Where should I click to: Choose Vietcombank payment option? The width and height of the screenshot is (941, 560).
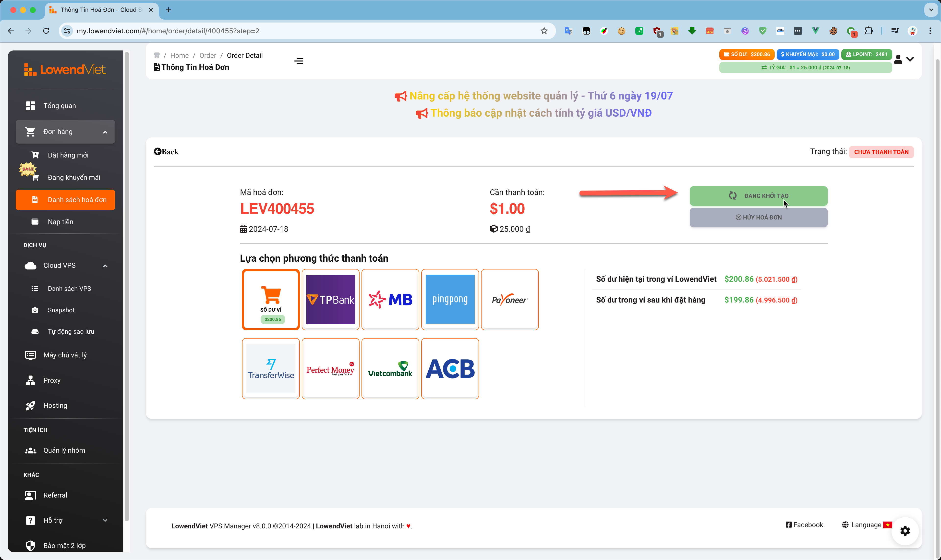coord(390,369)
